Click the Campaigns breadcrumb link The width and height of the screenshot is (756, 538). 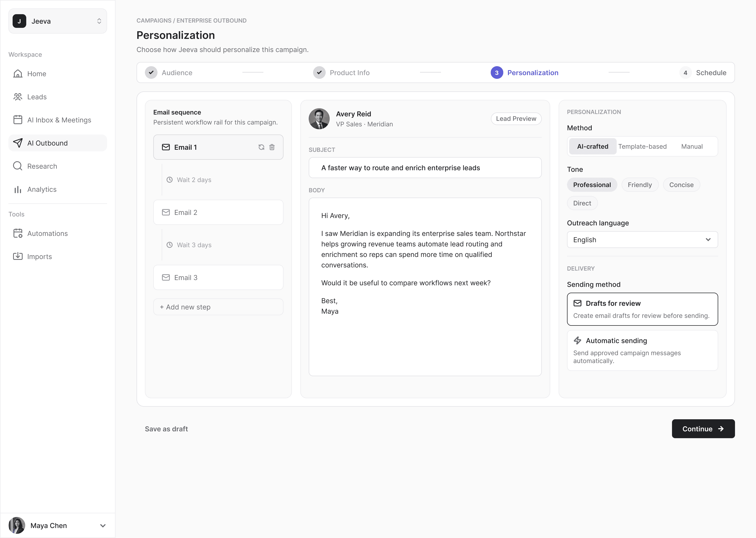point(154,20)
